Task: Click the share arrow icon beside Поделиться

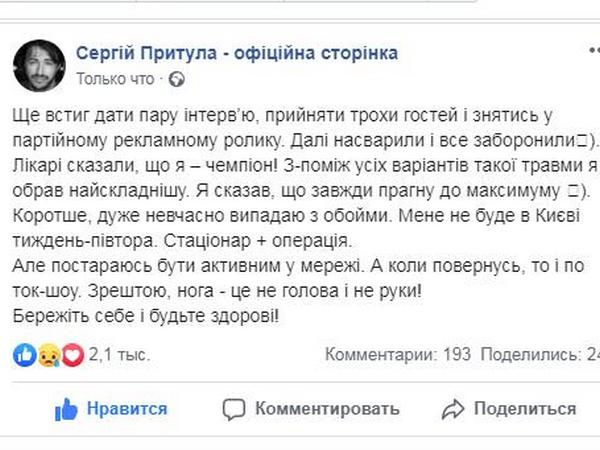Action: pyautogui.click(x=453, y=408)
